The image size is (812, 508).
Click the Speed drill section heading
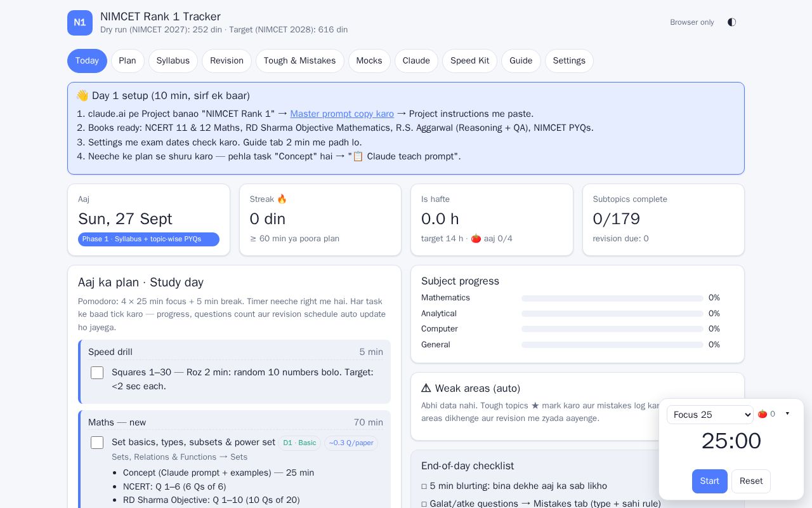point(110,352)
